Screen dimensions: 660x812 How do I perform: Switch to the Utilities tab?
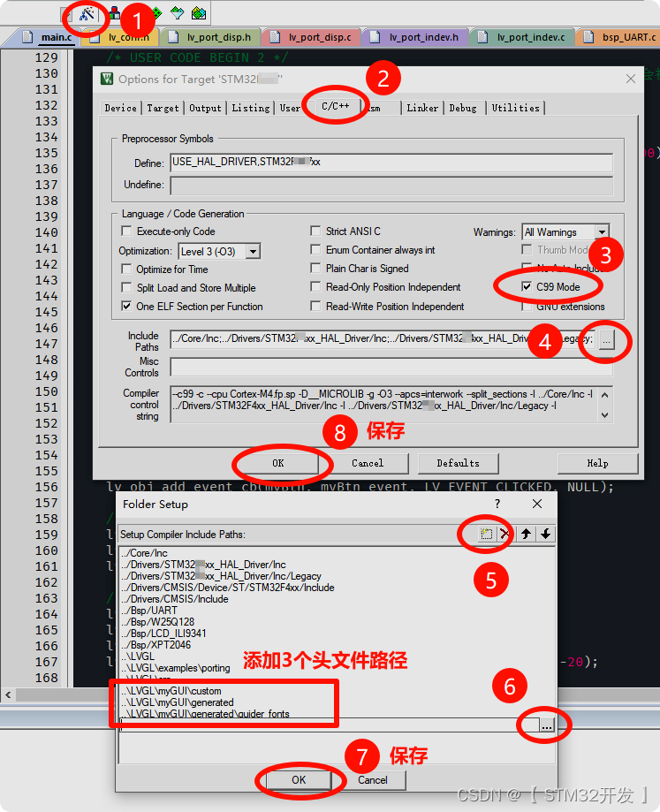516,108
